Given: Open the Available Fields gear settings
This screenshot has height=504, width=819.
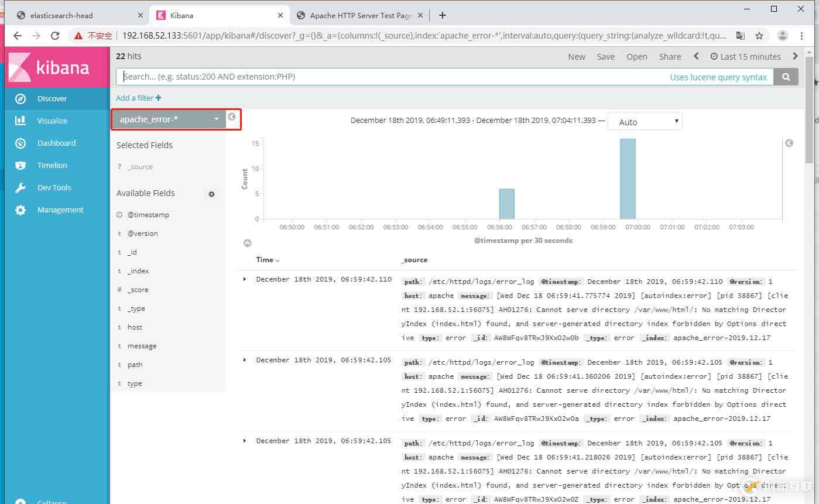Looking at the screenshot, I should coord(212,194).
